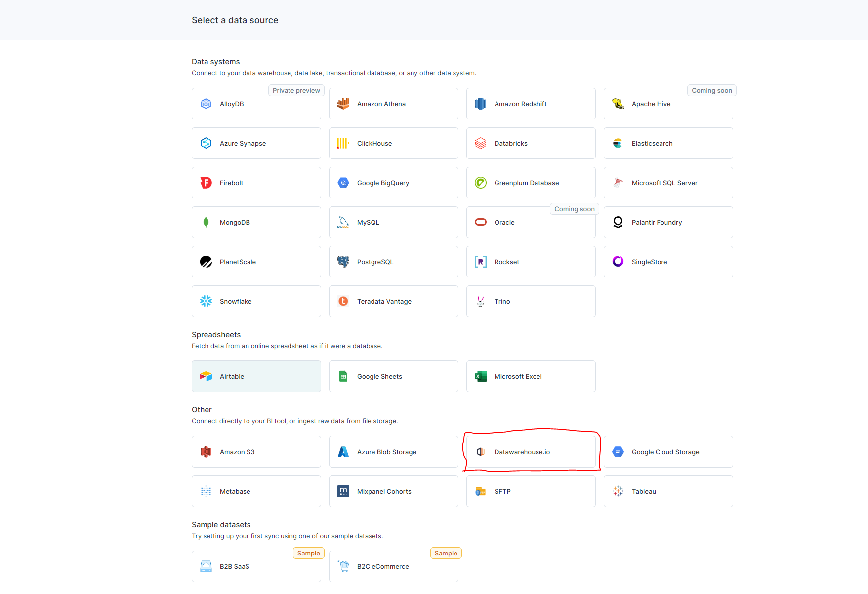Click the Azure Blob Storage tile
Image resolution: width=868 pixels, height=594 pixels.
click(393, 452)
